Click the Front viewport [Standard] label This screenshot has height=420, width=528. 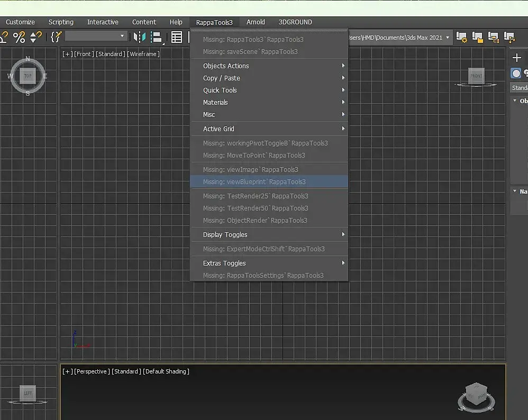tap(111, 54)
